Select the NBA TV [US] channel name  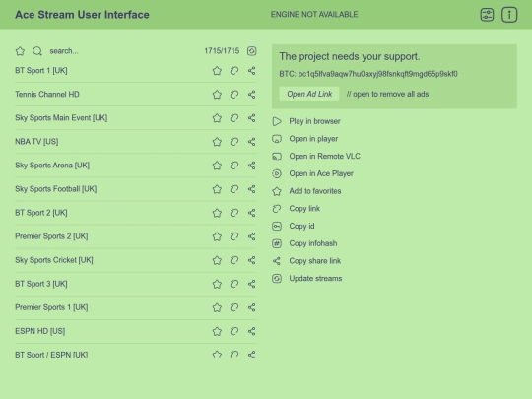(x=36, y=142)
